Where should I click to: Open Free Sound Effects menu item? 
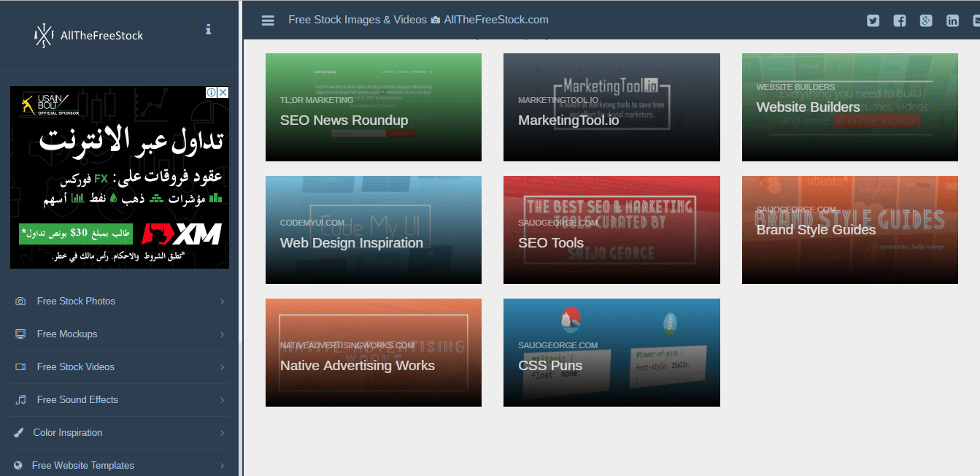click(x=120, y=400)
